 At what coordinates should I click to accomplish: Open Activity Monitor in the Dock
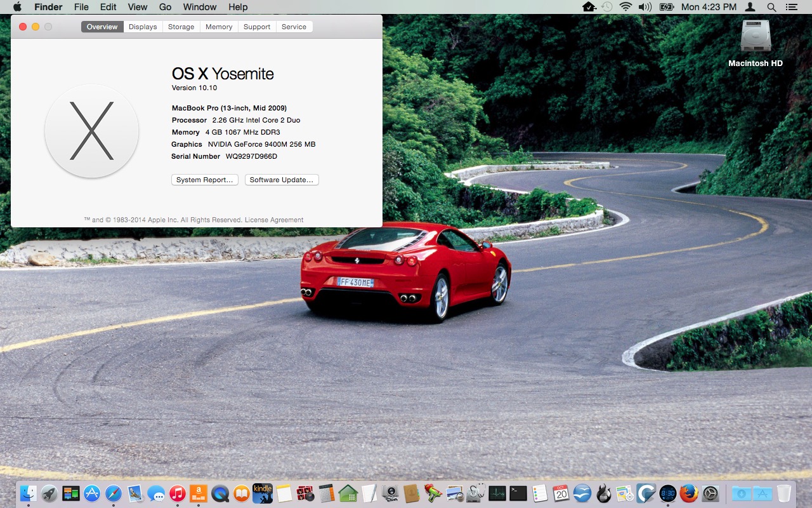[497, 493]
